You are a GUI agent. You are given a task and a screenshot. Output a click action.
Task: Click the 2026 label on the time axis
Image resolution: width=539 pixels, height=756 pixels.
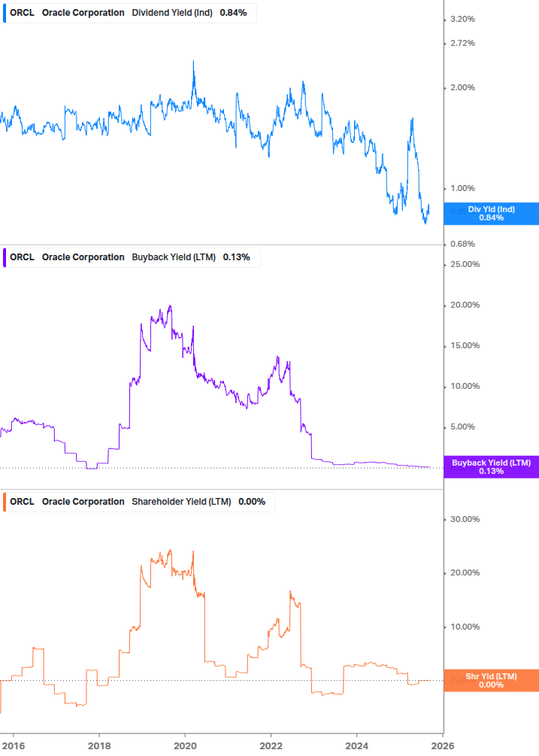pyautogui.click(x=443, y=746)
